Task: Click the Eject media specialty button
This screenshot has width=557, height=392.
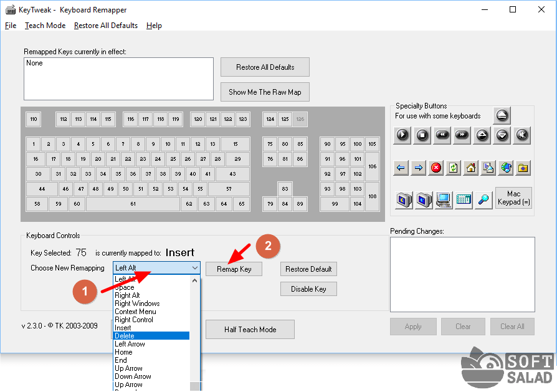Action: [x=502, y=115]
